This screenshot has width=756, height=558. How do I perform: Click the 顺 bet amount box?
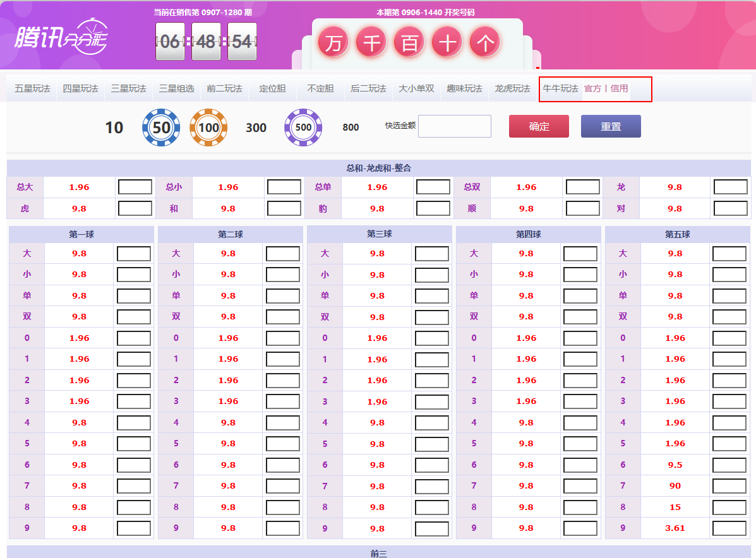[582, 208]
